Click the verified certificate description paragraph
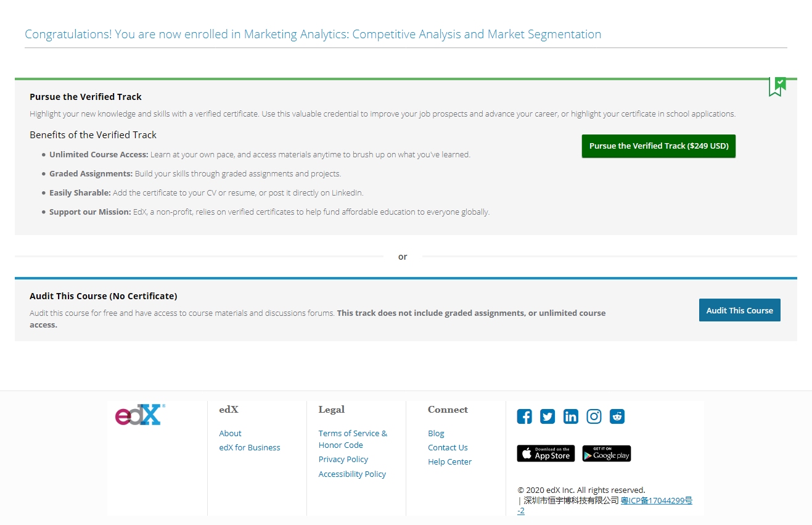 point(383,114)
